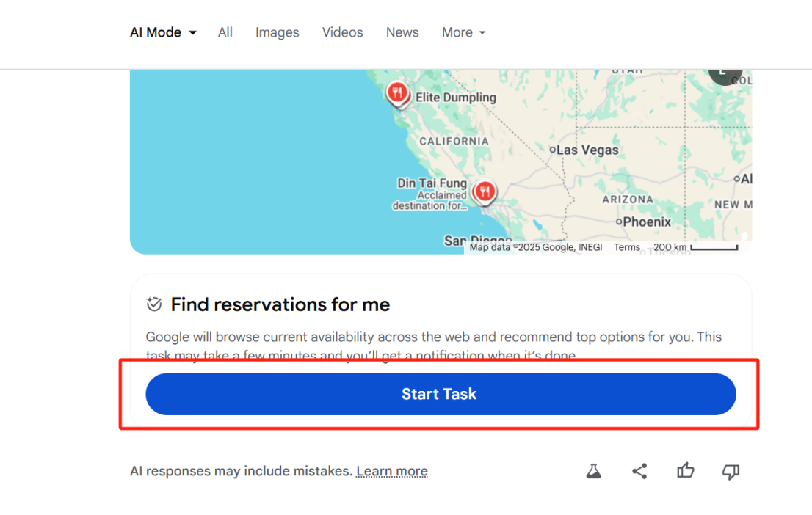Viewport: 812px width, 515px height.
Task: Go to the News tab
Action: [x=402, y=32]
